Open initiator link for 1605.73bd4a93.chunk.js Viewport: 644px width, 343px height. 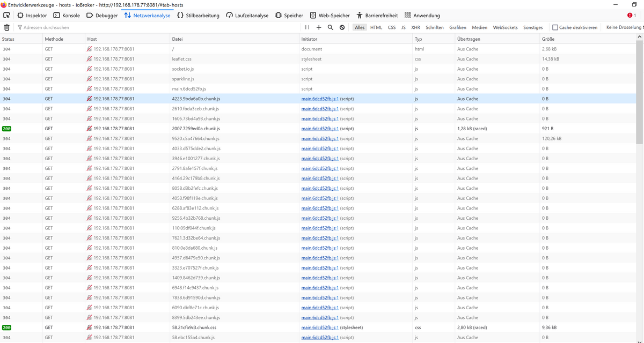[320, 118]
